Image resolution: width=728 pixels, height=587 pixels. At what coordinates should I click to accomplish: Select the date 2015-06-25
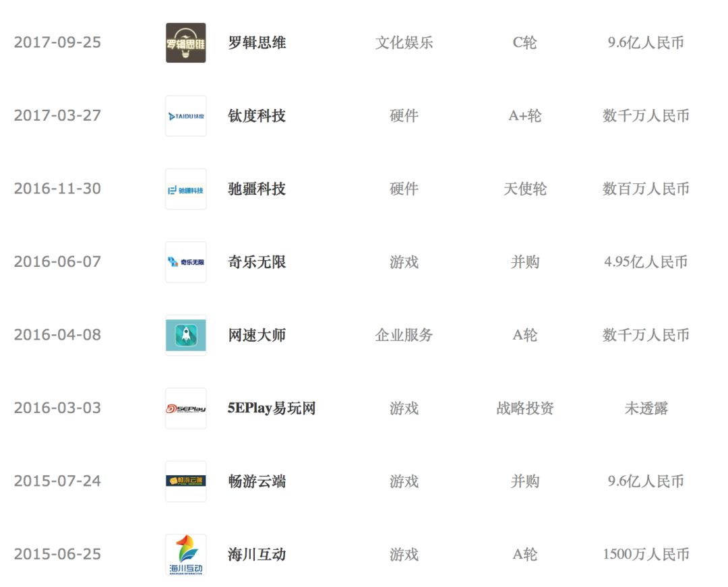57,554
